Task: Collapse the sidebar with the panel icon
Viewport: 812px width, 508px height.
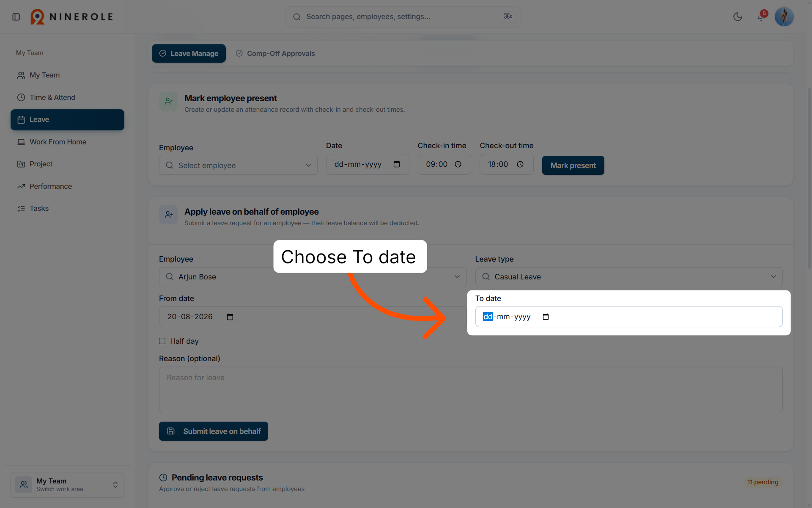Action: (16, 17)
